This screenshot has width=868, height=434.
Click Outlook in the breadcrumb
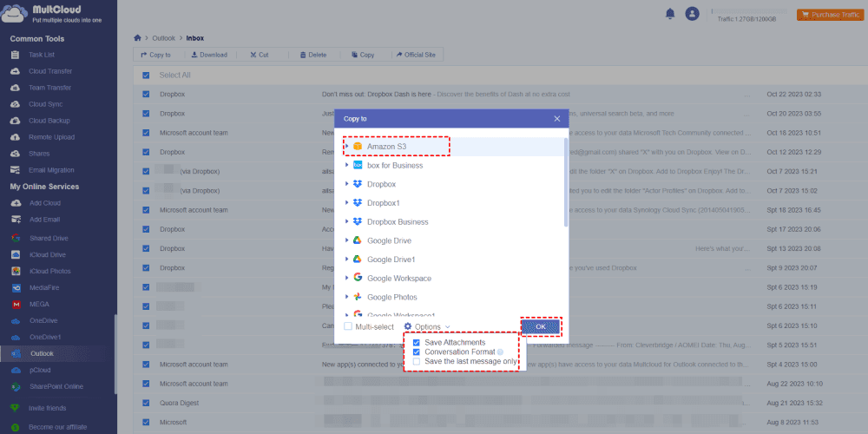point(164,38)
